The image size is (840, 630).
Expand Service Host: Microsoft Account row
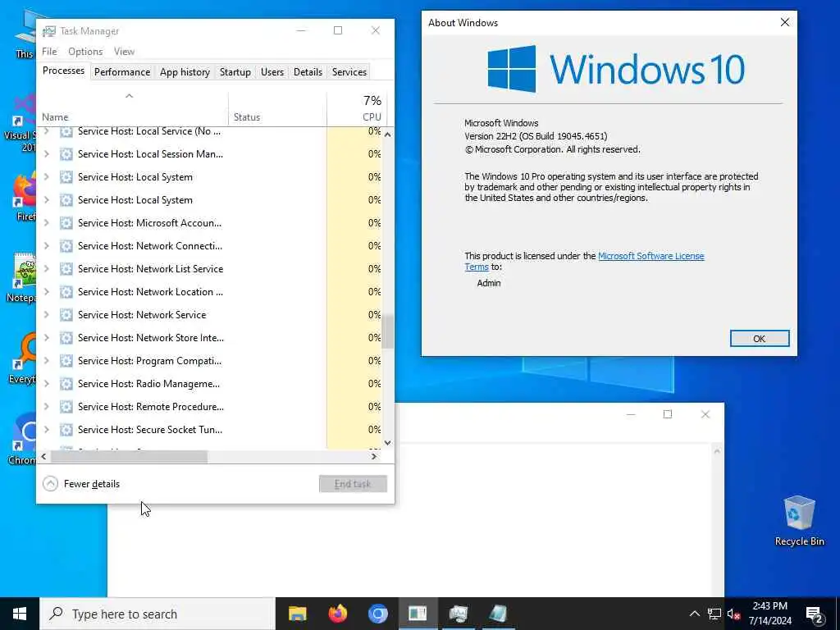point(47,223)
